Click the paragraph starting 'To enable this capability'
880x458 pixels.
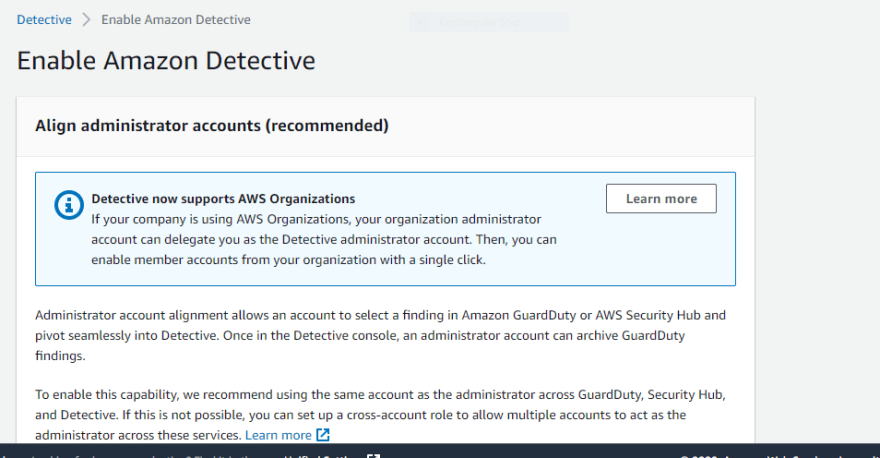[x=381, y=415]
